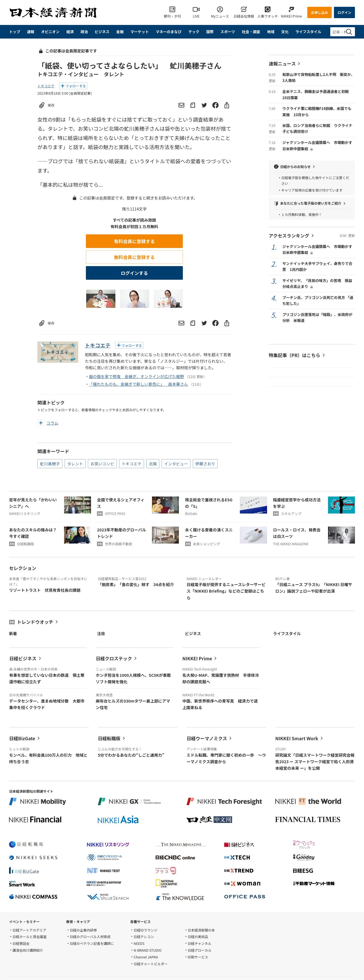Click the upload/share icon below the article photos

(x=227, y=323)
